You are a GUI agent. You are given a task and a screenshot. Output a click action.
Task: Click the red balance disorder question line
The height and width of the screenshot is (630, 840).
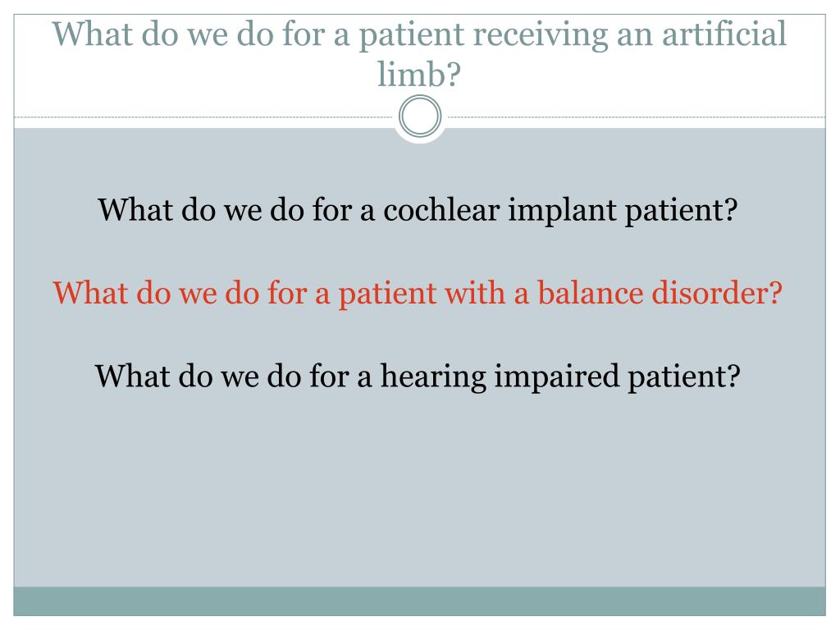(x=418, y=294)
